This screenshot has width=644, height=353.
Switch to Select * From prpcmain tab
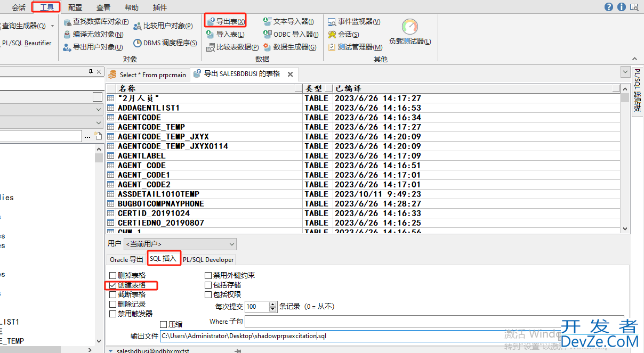pyautogui.click(x=148, y=75)
